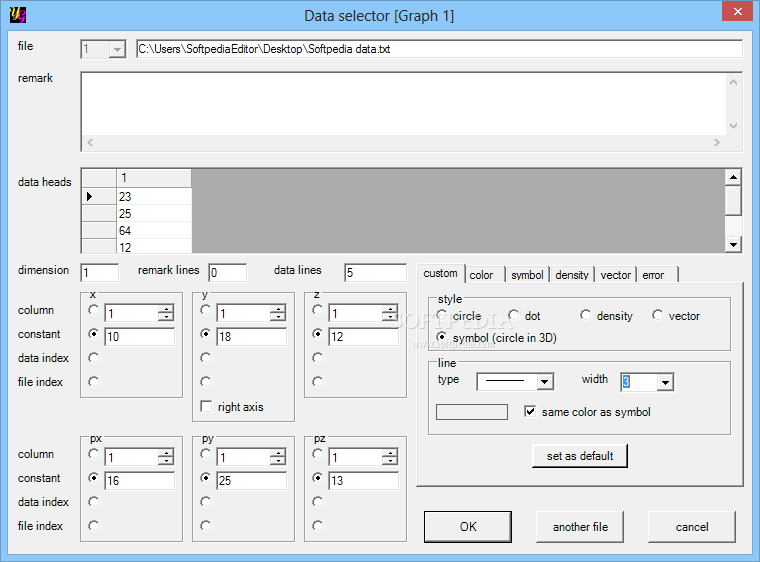Click the z column spinner arrows

pos(390,313)
